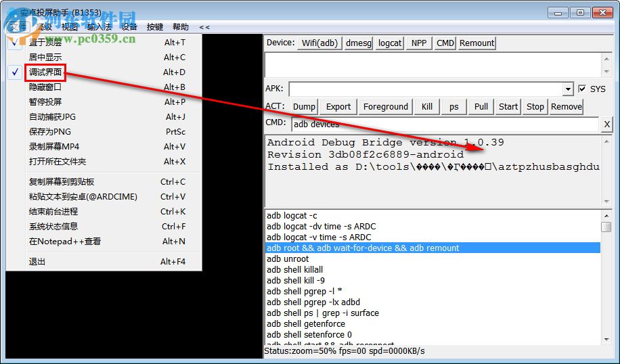The width and height of the screenshot is (620, 364).
Task: Focus the CMD input showing adb devices
Action: (x=445, y=124)
